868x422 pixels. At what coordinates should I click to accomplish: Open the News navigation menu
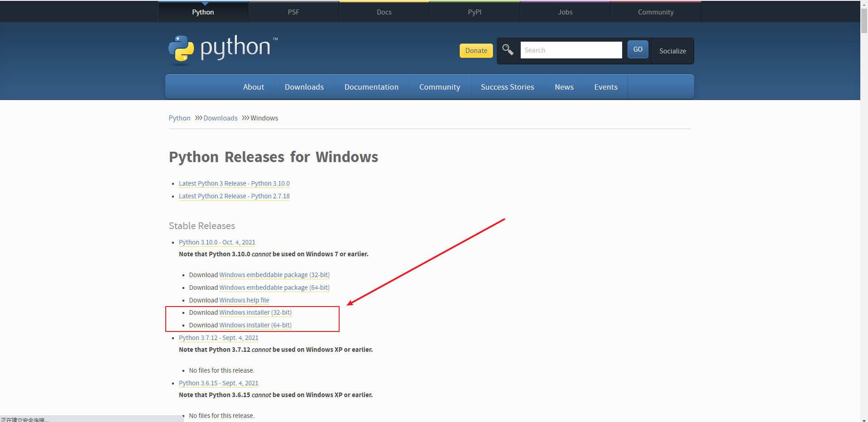tap(564, 87)
